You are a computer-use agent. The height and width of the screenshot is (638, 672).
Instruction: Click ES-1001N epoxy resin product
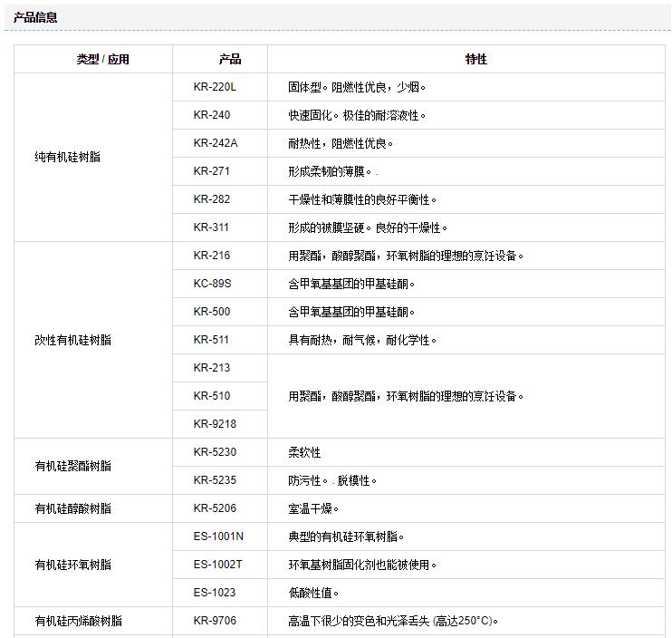point(218,536)
